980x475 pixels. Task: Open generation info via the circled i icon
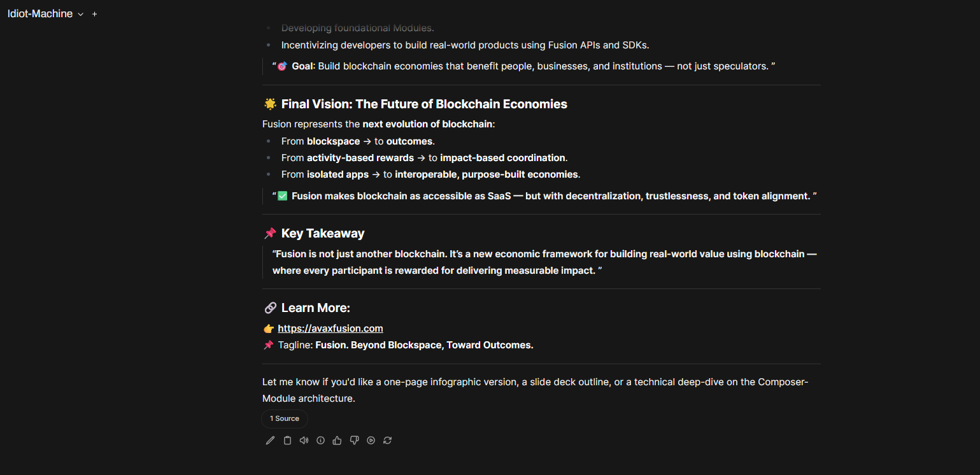(x=320, y=440)
